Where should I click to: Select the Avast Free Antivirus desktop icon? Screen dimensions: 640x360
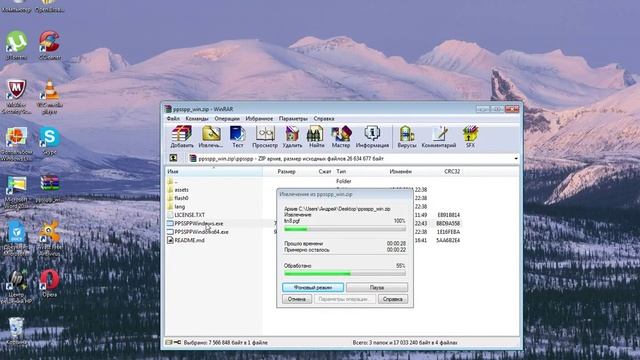(50, 238)
